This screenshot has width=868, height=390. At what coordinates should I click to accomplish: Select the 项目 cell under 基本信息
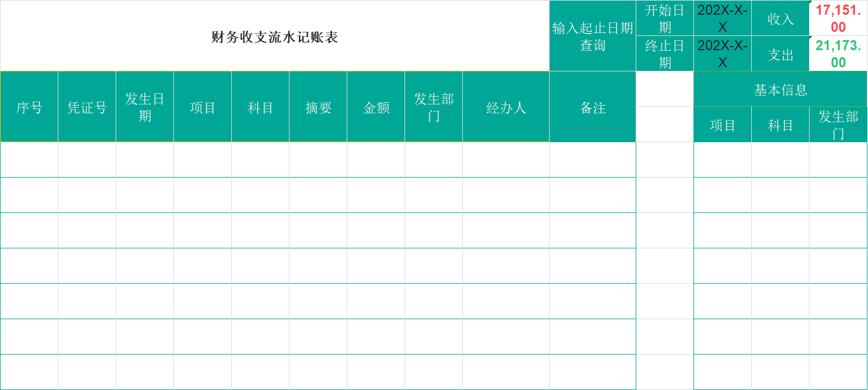coord(722,124)
